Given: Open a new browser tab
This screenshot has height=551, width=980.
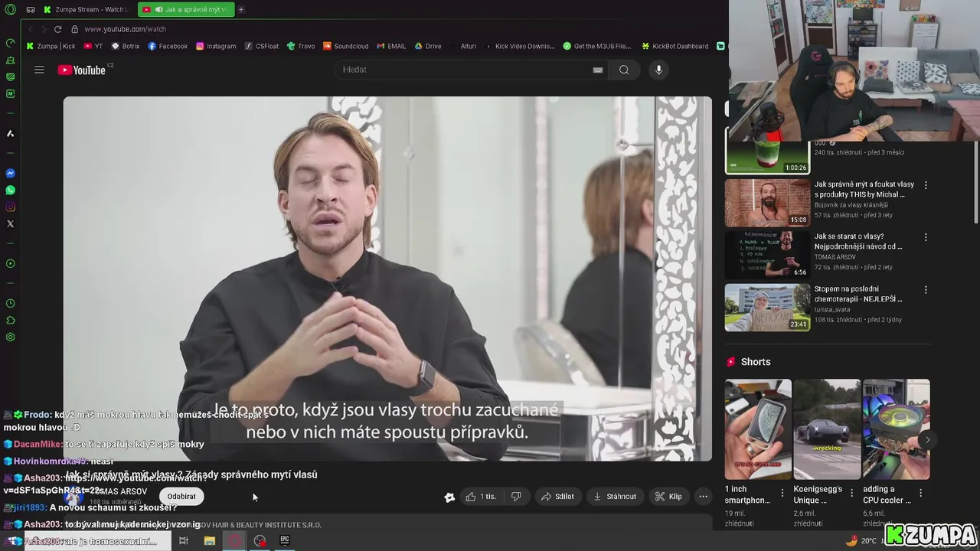Looking at the screenshot, I should 240,9.
